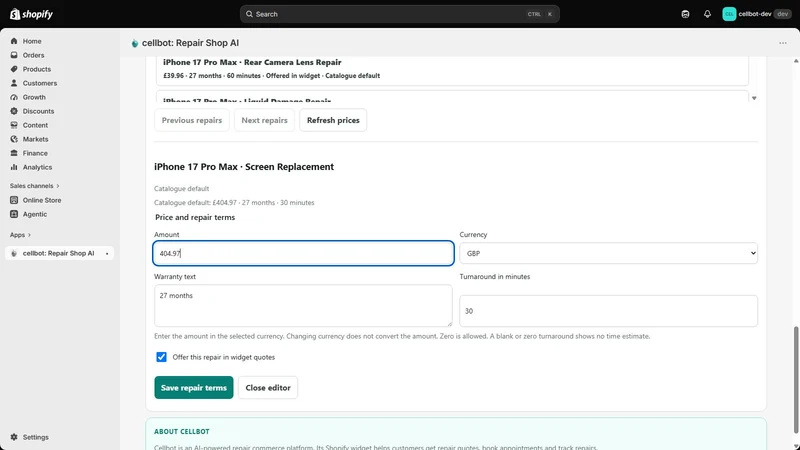Open the sidekick icon beside bell
The image size is (800, 450).
point(685,14)
